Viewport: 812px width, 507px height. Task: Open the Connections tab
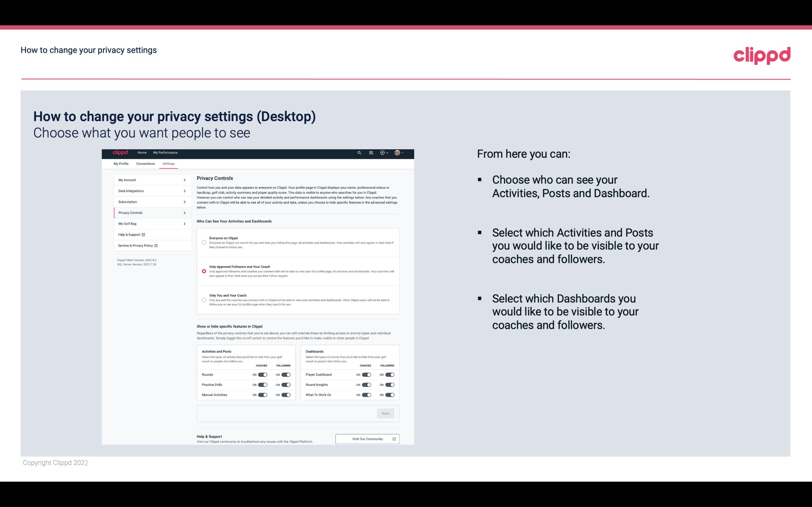coord(145,163)
